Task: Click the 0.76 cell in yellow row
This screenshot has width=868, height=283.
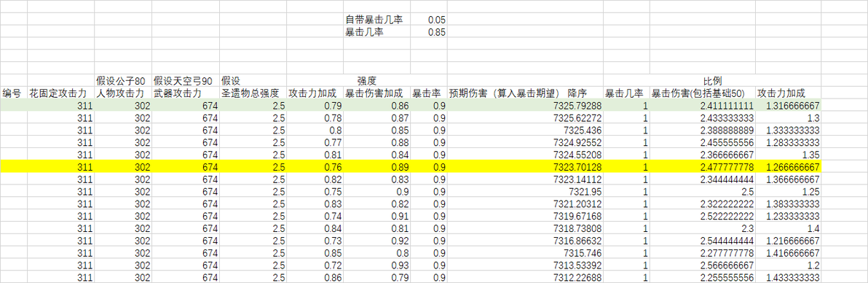Action: (x=315, y=166)
